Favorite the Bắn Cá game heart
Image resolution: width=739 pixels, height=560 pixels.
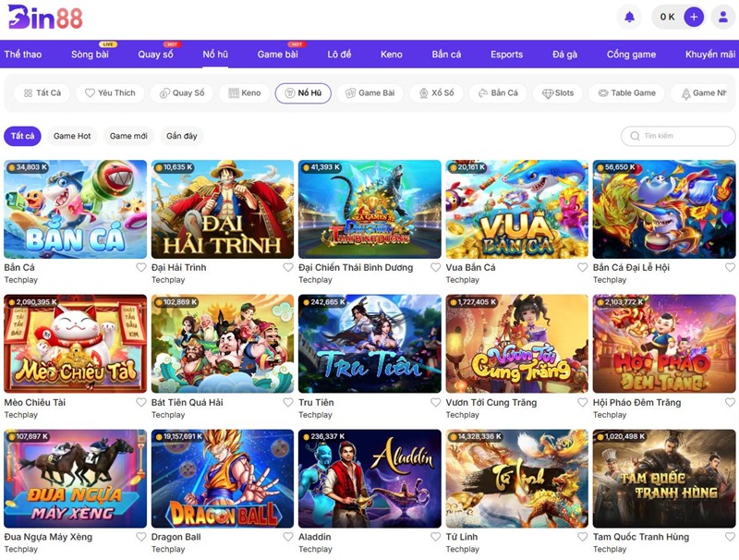[x=141, y=267]
